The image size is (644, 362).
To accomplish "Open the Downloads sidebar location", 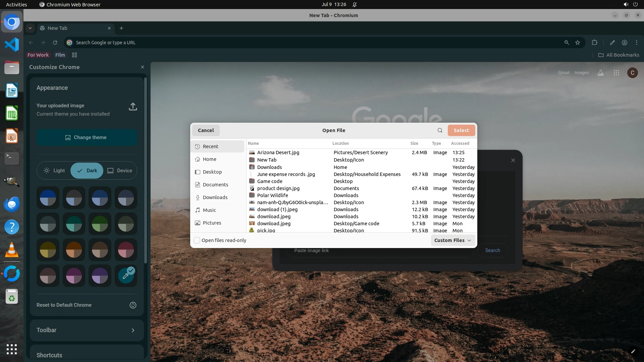I will 215,197.
